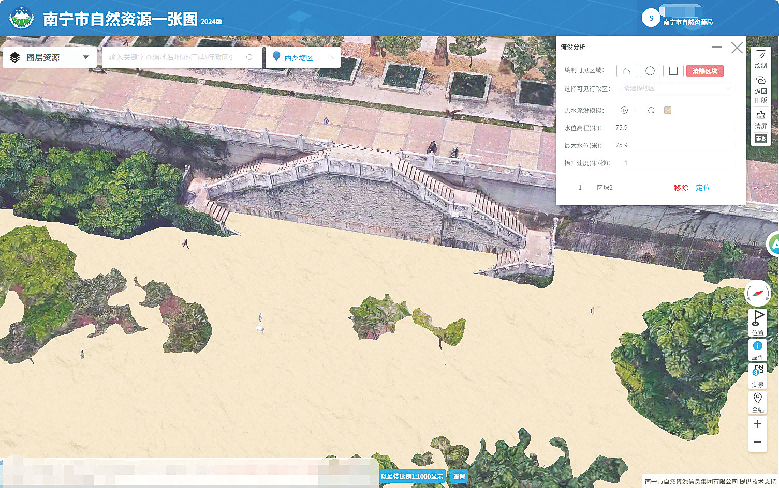Viewport: 779px width, 488px height.
Task: Click the flag marker tool icon
Action: point(758,319)
